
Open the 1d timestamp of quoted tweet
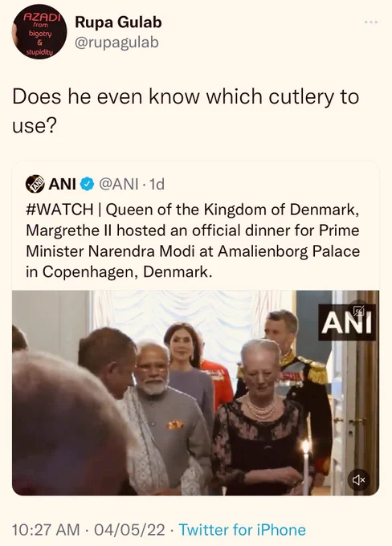(157, 184)
